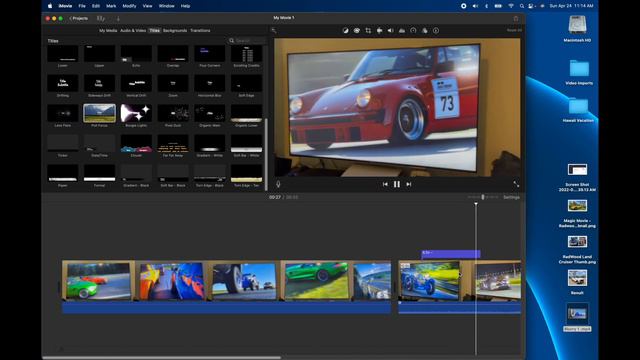The width and height of the screenshot is (640, 360).
Task: Open timeline Settings
Action: tap(511, 197)
